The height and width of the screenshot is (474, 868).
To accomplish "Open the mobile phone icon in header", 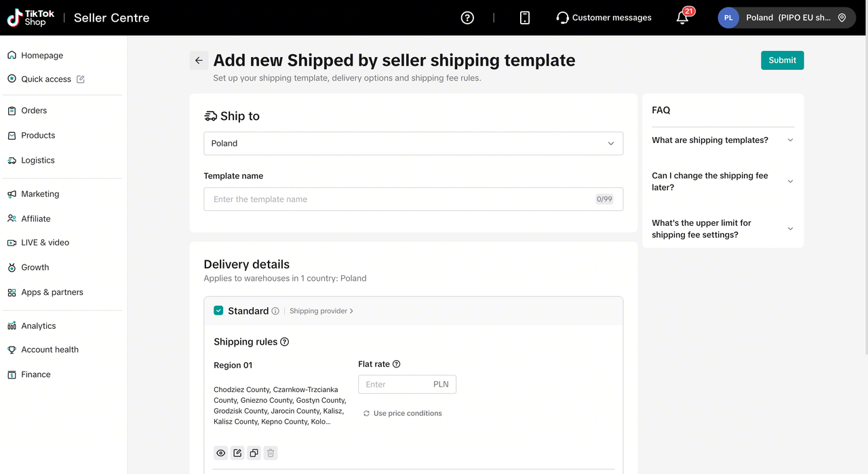I will [525, 18].
